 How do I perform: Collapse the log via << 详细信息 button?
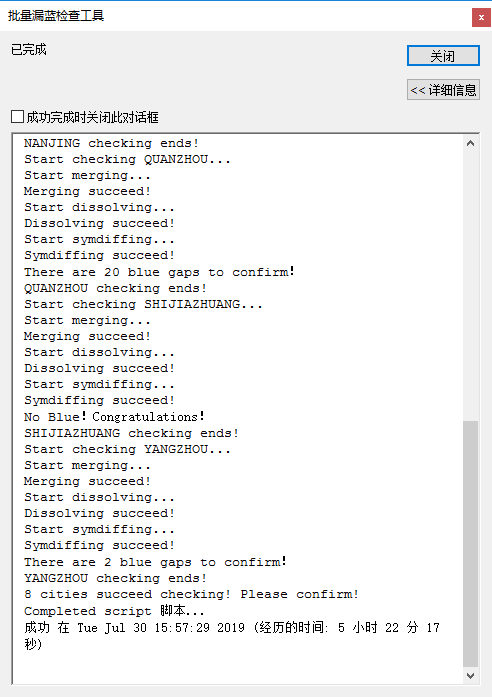443,90
